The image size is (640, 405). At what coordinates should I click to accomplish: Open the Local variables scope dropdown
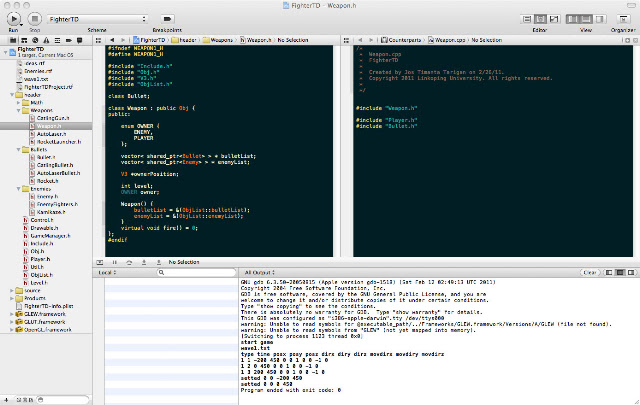pyautogui.click(x=108, y=272)
